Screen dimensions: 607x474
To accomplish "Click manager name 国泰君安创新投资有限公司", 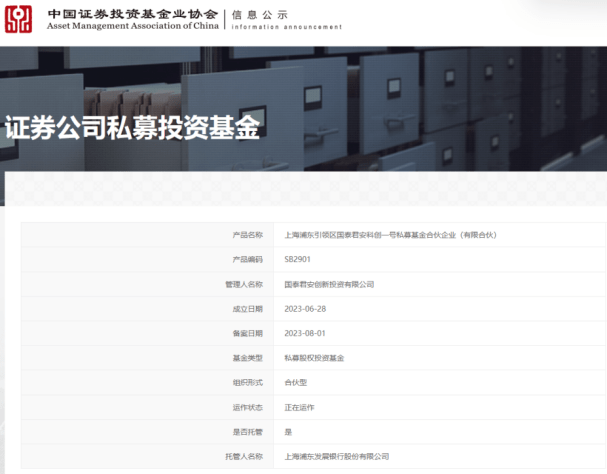I will tap(329, 284).
